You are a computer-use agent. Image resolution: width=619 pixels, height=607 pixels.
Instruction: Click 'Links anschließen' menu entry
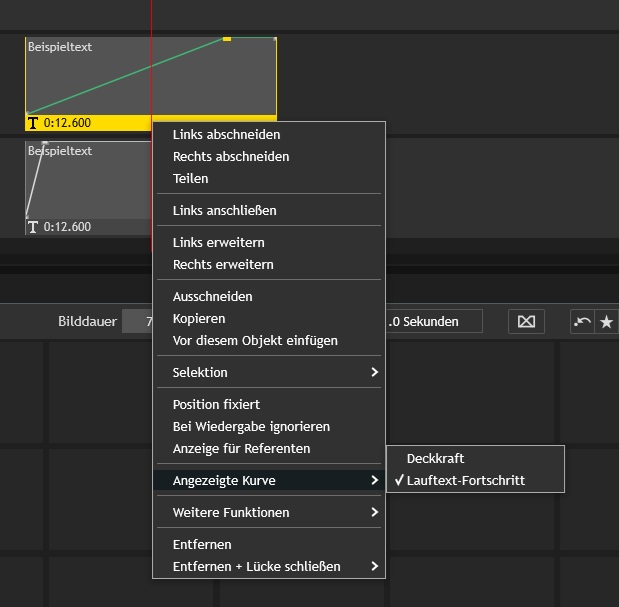269,210
